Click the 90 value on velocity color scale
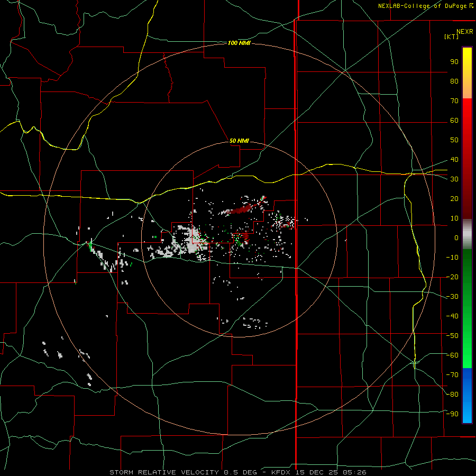 pyautogui.click(x=454, y=62)
